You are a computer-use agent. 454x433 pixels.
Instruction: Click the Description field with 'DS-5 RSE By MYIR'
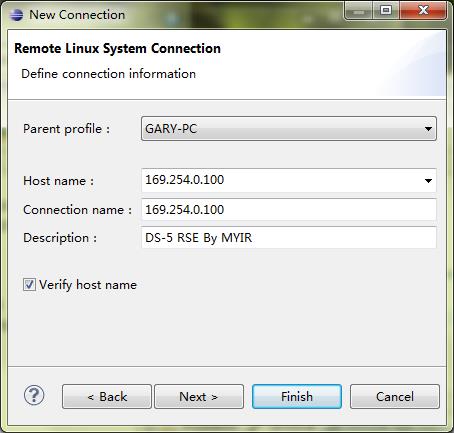coord(289,238)
